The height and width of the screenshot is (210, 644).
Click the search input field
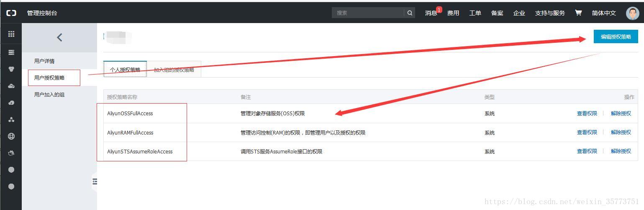(368, 13)
